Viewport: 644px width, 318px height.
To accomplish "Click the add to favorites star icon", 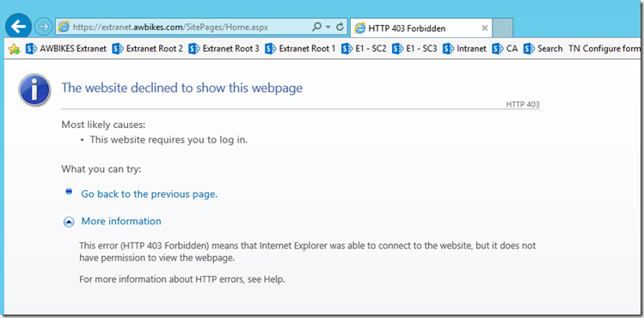I will [15, 49].
